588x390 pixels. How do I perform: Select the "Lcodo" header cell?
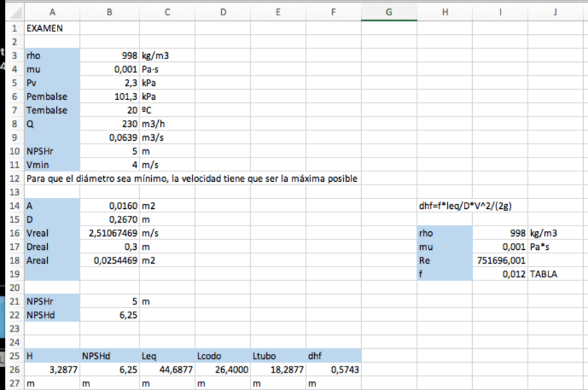[223, 356]
